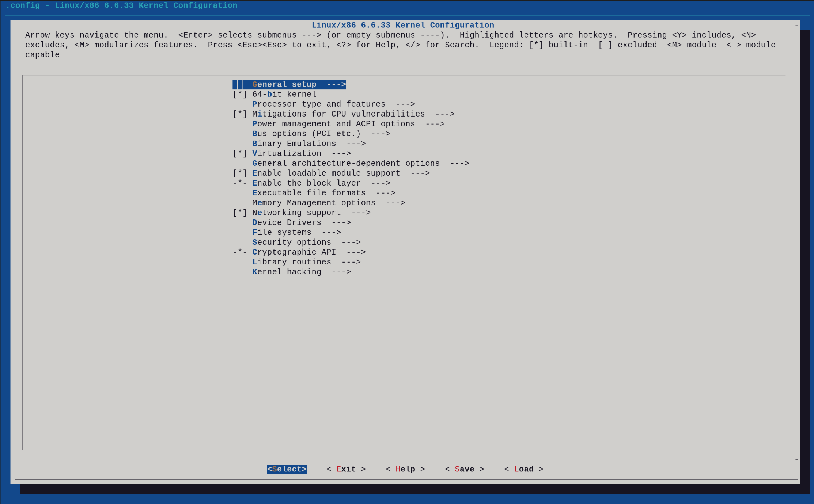
Task: Click the Exit button
Action: [x=346, y=469]
